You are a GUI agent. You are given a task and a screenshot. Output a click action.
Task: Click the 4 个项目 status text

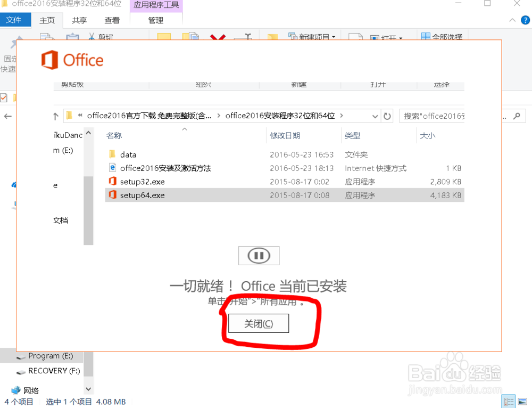[x=19, y=402]
